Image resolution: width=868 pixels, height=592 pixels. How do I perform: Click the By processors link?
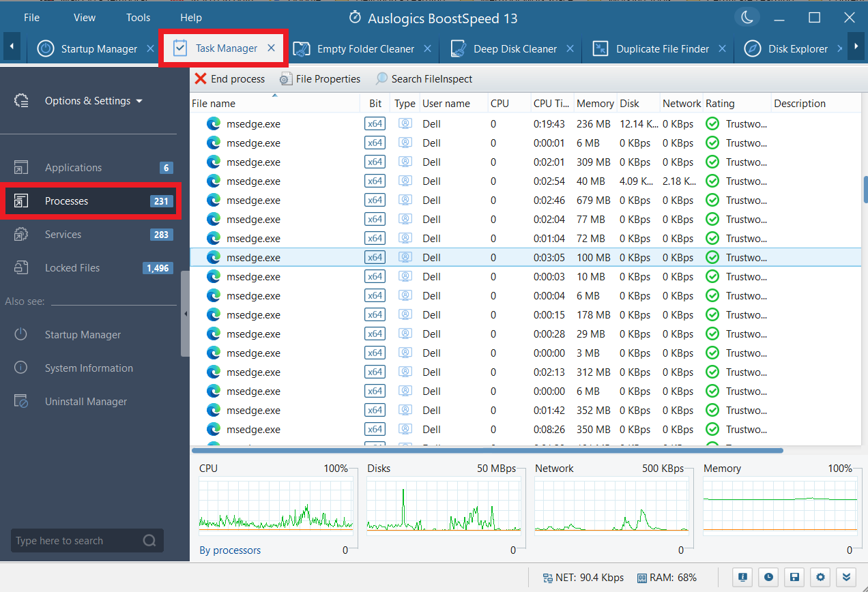(230, 550)
